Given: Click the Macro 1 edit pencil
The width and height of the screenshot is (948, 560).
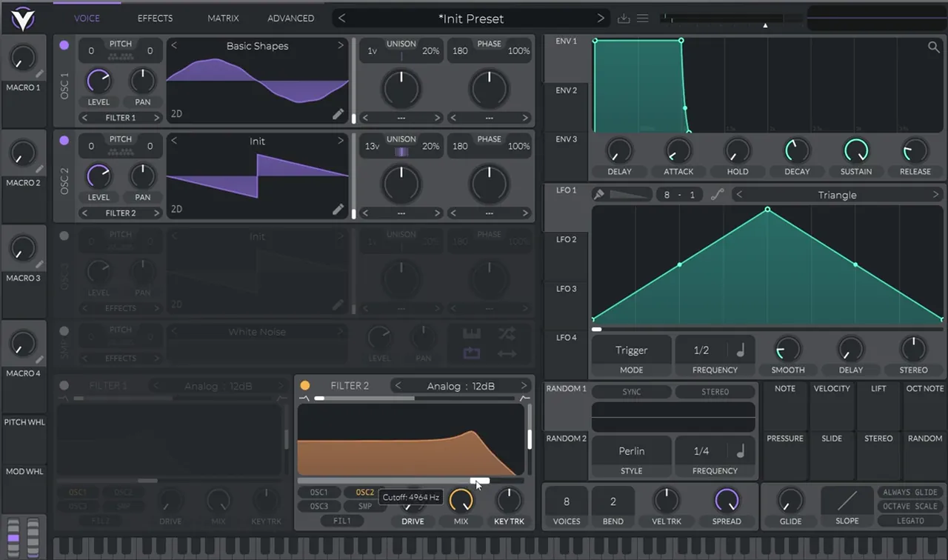Looking at the screenshot, I should (40, 73).
